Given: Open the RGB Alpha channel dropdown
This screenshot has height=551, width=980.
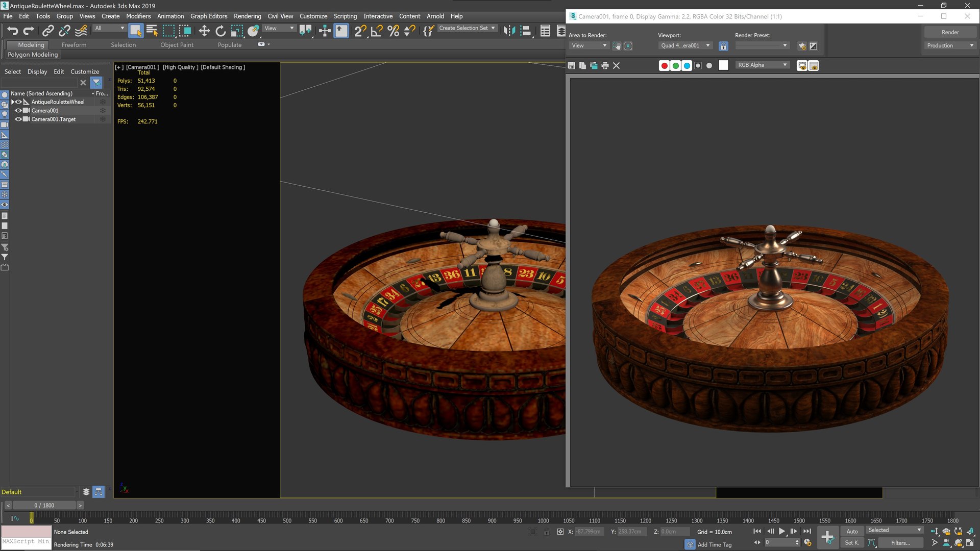Looking at the screenshot, I should [762, 65].
